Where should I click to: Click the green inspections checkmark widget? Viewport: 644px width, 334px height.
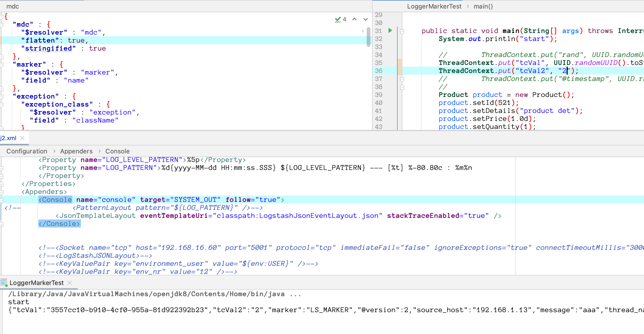click(338, 19)
